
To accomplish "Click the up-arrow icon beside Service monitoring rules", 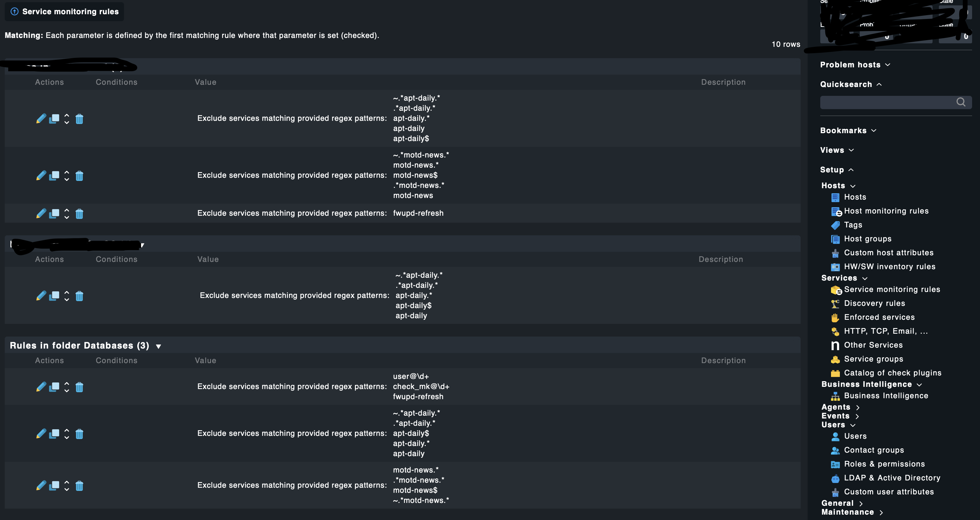I will 15,11.
